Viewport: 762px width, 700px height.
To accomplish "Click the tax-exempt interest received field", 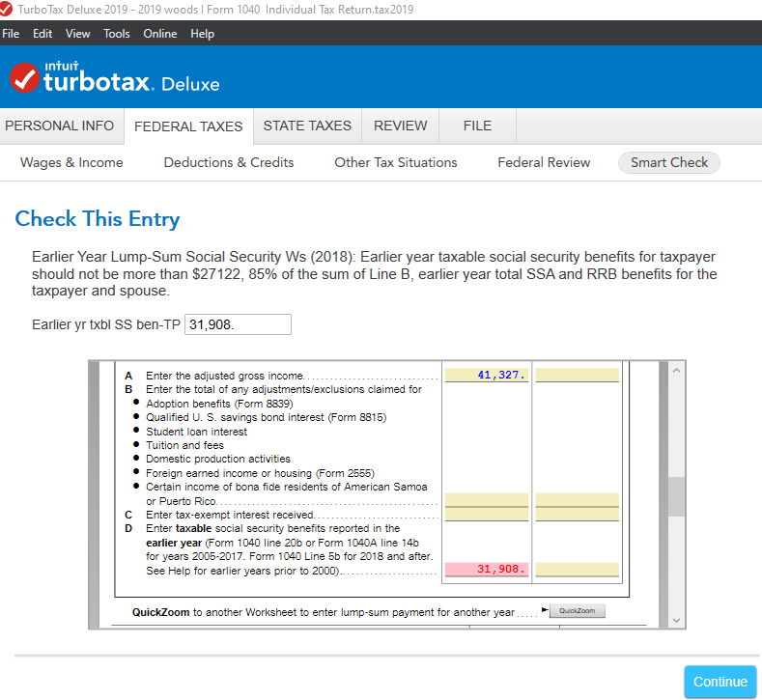I will click(x=487, y=514).
